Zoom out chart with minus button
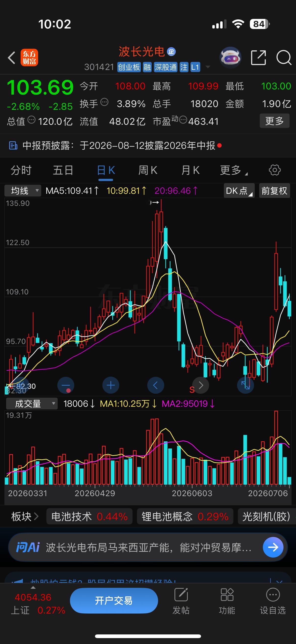296x644 pixels. [x=66, y=385]
